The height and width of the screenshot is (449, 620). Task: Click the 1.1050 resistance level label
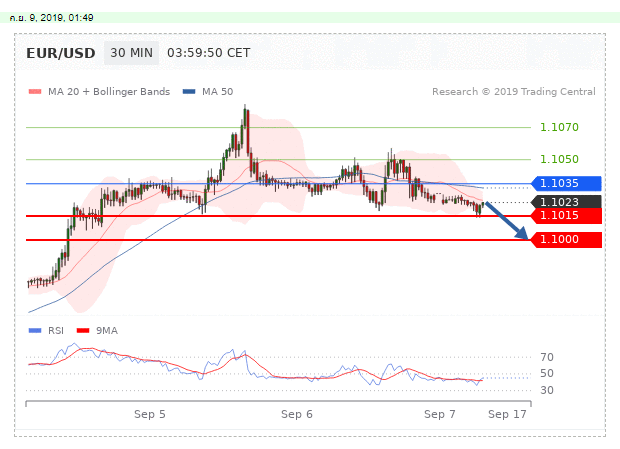pyautogui.click(x=558, y=160)
